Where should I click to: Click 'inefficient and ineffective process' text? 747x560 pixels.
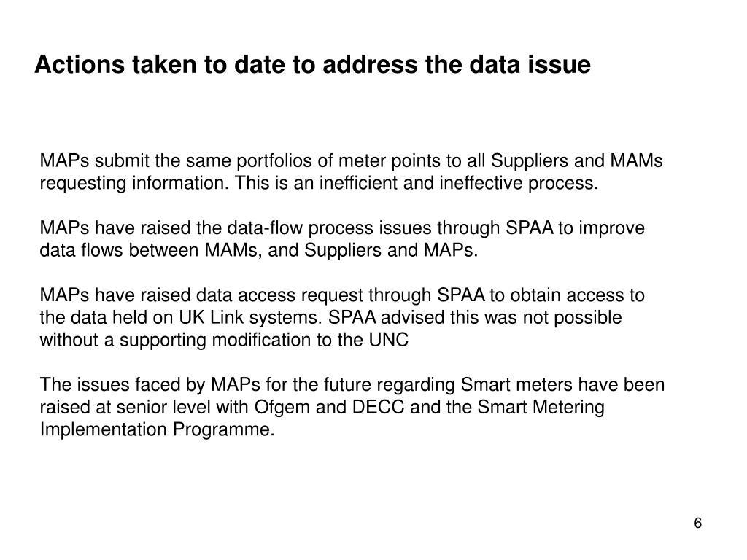click(458, 183)
